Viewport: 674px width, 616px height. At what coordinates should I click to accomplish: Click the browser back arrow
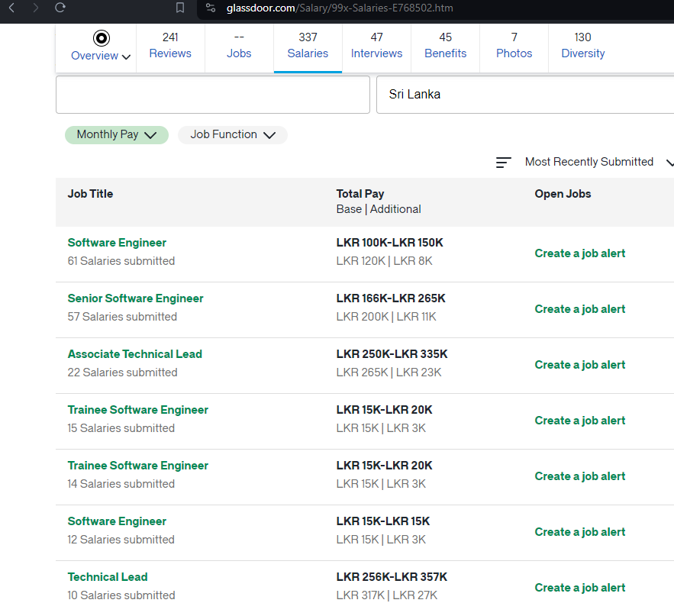coord(12,8)
